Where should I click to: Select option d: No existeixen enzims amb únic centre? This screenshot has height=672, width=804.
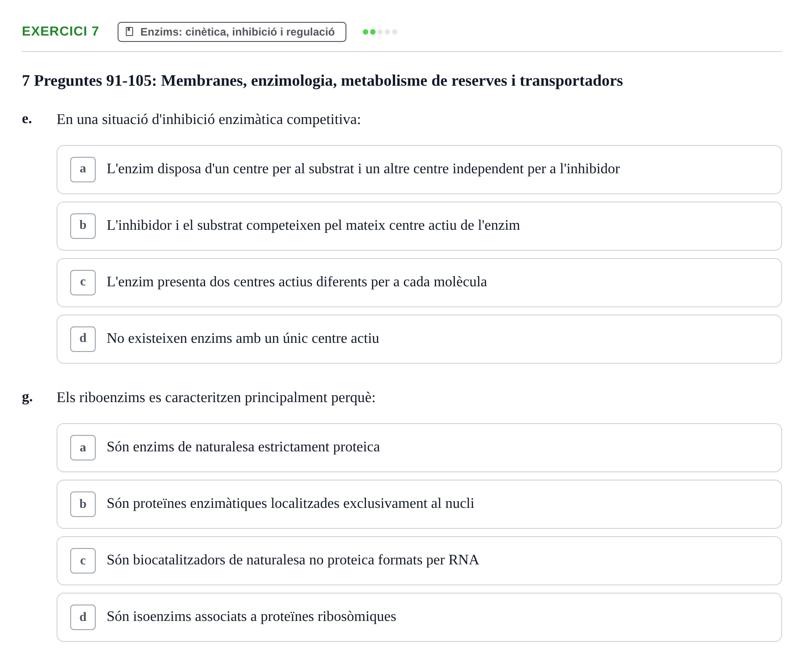point(419,339)
